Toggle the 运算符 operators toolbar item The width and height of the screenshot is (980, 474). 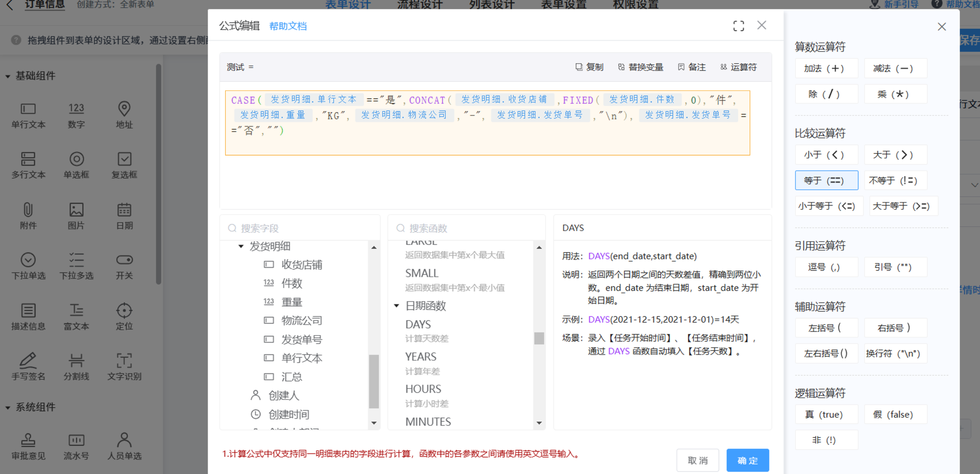[738, 67]
